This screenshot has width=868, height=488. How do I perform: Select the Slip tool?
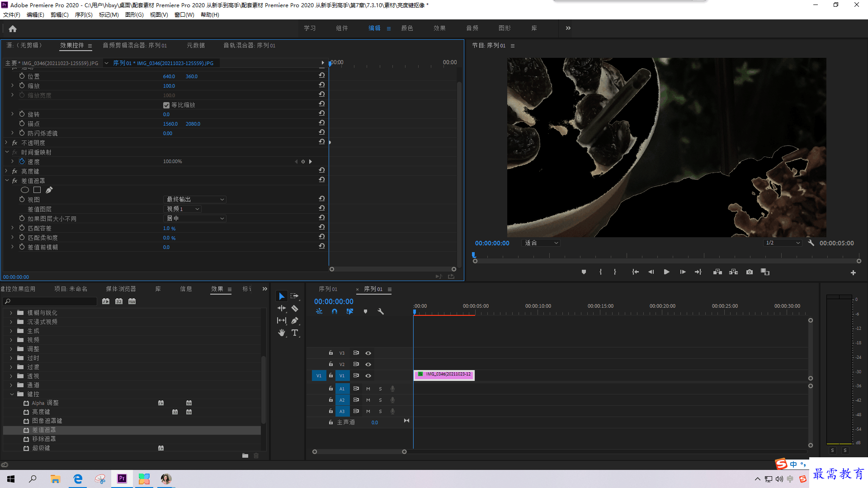[282, 320]
